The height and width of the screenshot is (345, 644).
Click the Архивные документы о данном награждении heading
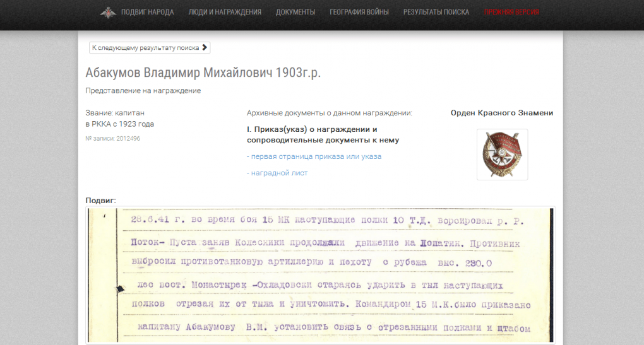coord(329,113)
